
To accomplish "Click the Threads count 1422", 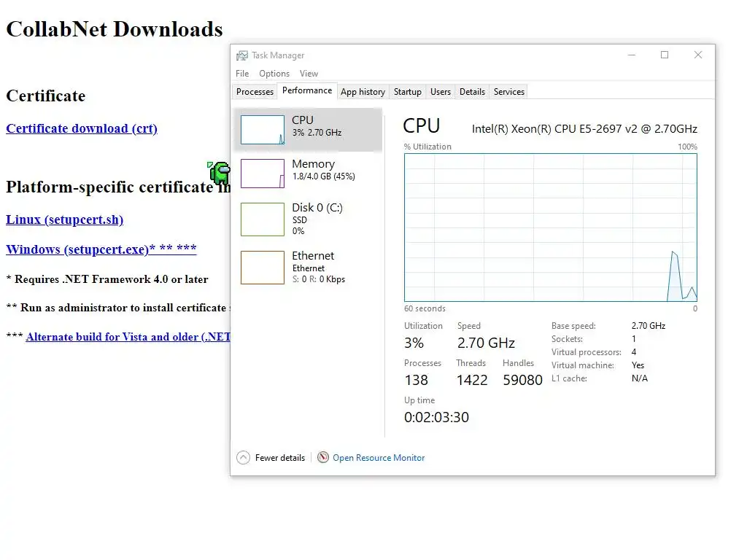I will pyautogui.click(x=472, y=380).
